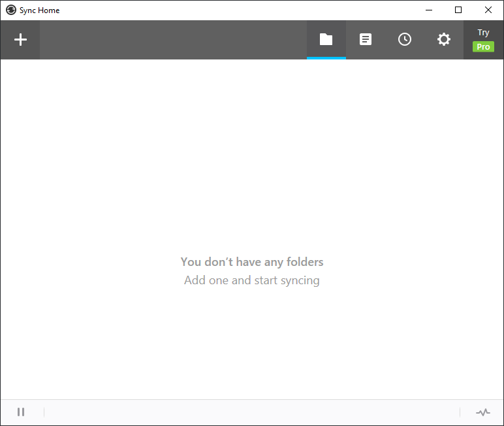The image size is (504, 426).
Task: Click the green Pro badge
Action: 483,47
